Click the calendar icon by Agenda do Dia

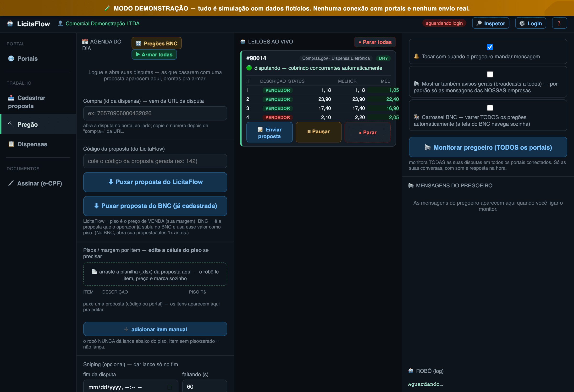tap(85, 42)
